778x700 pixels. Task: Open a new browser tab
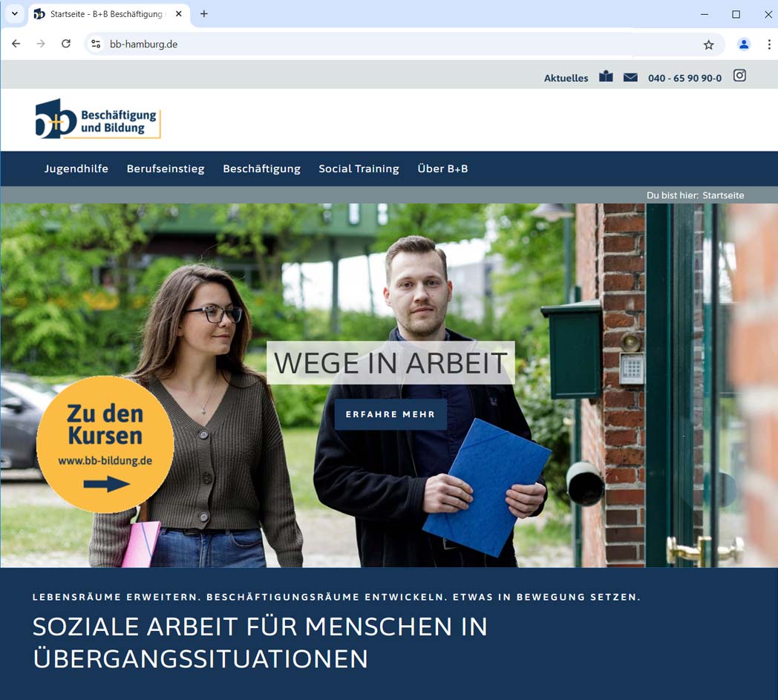(x=204, y=14)
